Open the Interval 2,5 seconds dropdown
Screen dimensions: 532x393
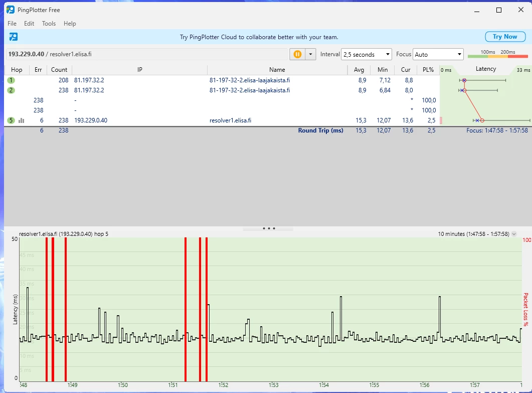coord(367,54)
